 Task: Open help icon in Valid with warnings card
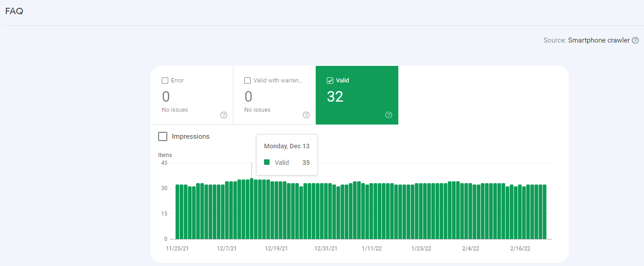306,115
